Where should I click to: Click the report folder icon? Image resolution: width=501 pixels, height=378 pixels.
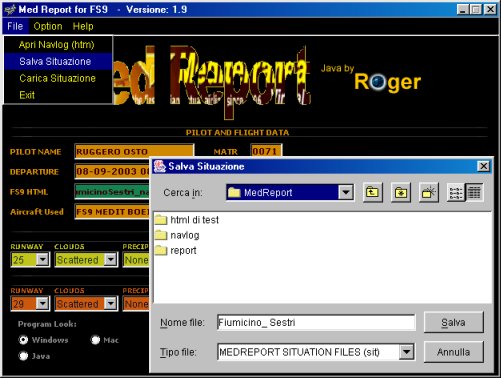(161, 250)
